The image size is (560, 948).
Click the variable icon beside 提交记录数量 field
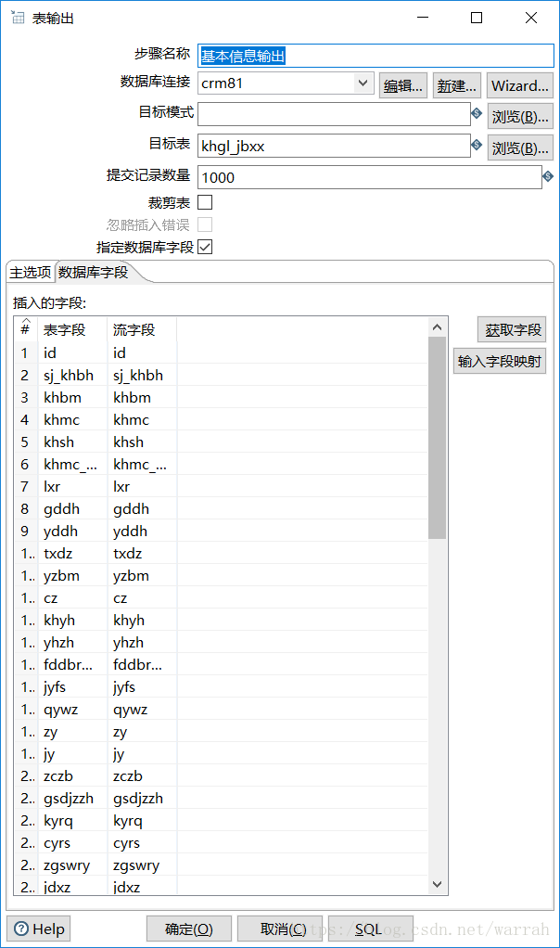click(548, 176)
